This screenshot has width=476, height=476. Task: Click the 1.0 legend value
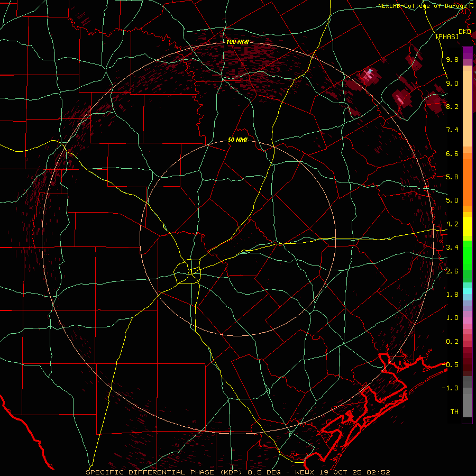(x=452, y=318)
